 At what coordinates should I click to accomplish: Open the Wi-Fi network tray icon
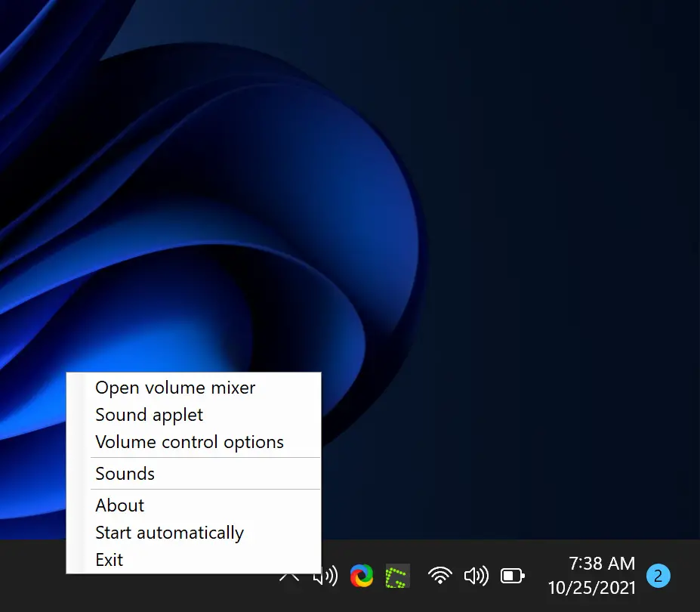(440, 576)
